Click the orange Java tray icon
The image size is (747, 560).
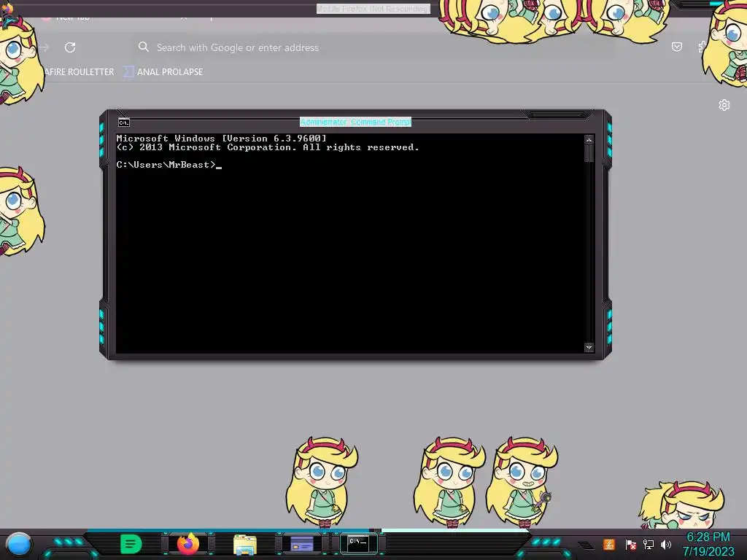(x=609, y=544)
